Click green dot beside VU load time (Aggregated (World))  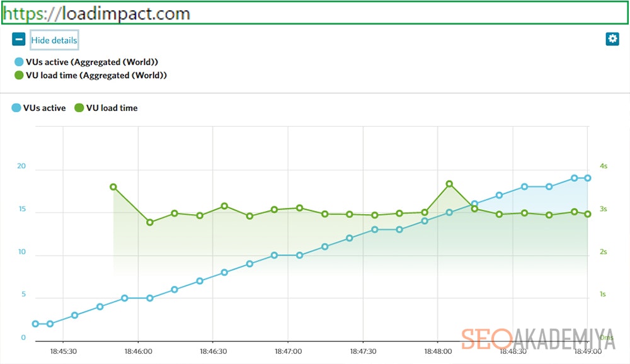pyautogui.click(x=19, y=76)
